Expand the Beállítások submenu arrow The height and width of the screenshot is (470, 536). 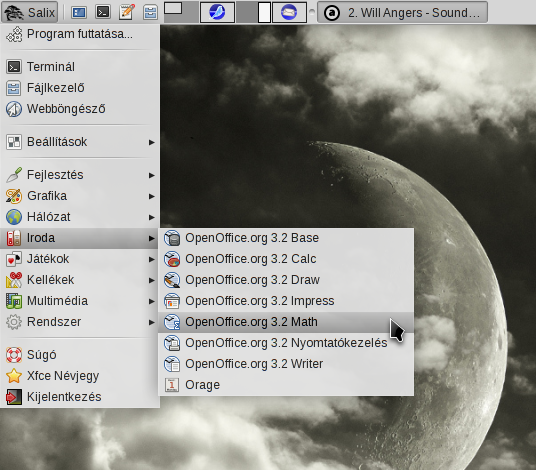[151, 142]
